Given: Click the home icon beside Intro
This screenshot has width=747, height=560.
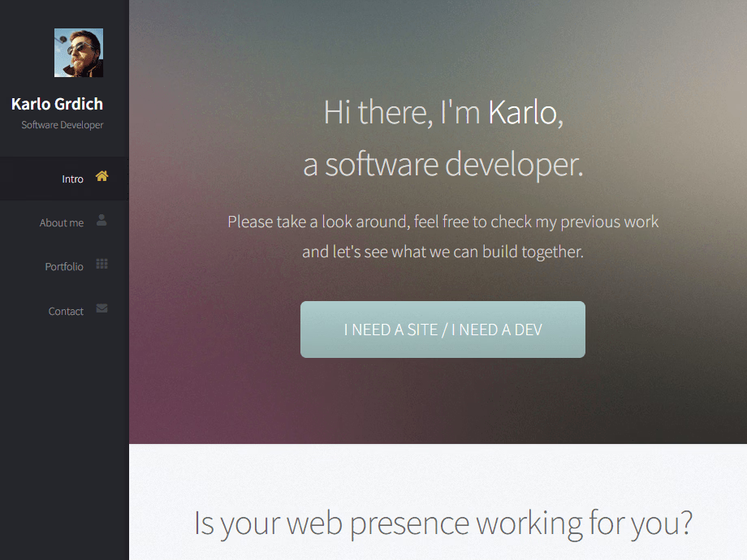Looking at the screenshot, I should pyautogui.click(x=101, y=176).
